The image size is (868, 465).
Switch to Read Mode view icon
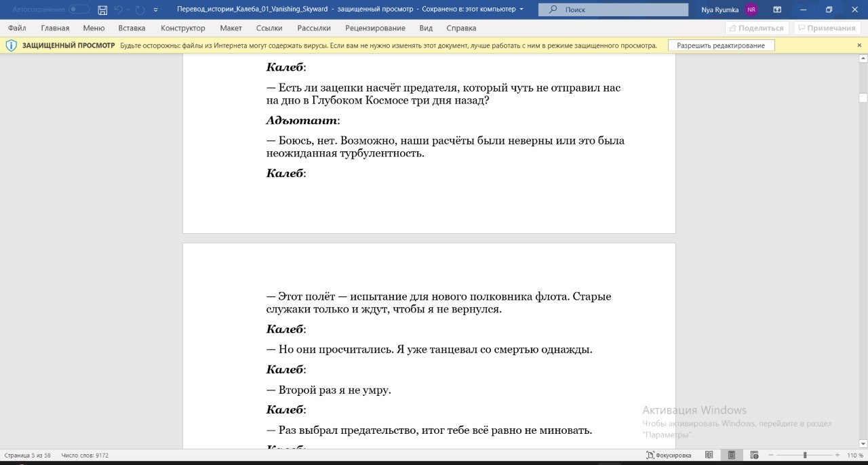709,456
